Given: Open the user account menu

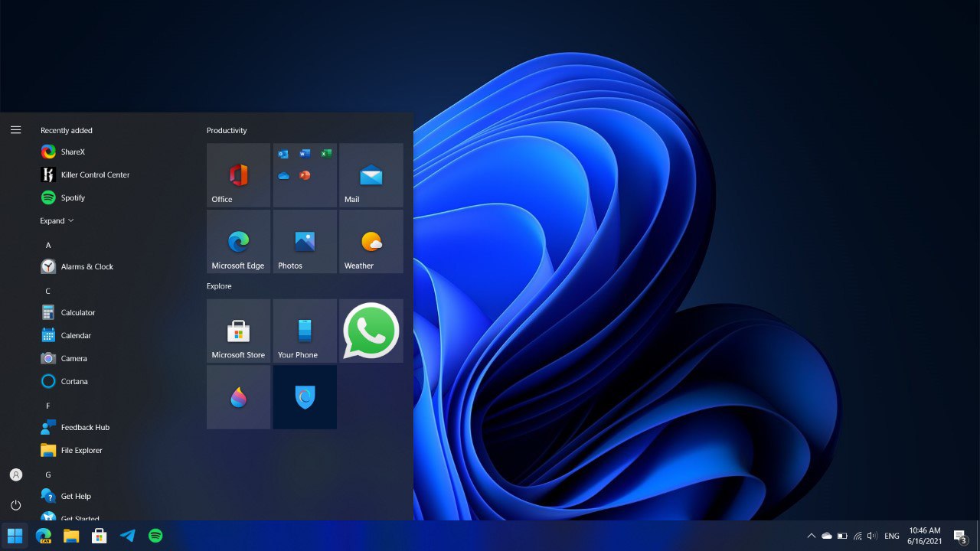Looking at the screenshot, I should tap(15, 474).
